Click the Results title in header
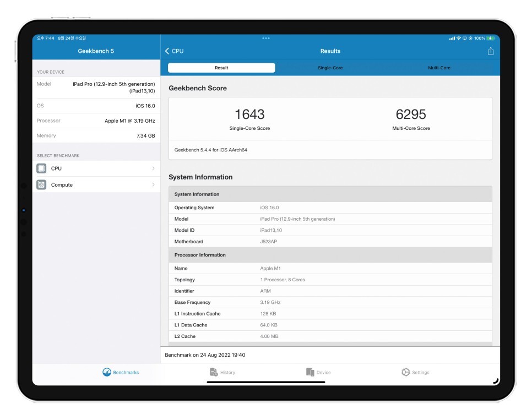 [330, 51]
